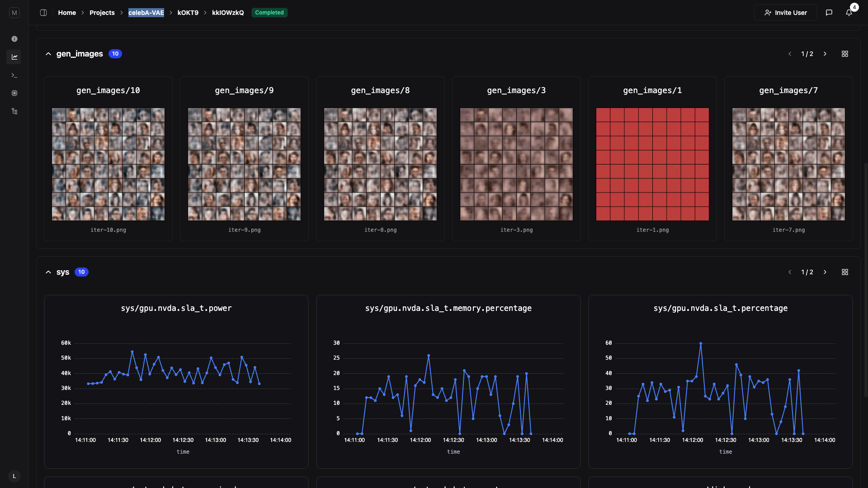Open the comments chat icon

829,13
